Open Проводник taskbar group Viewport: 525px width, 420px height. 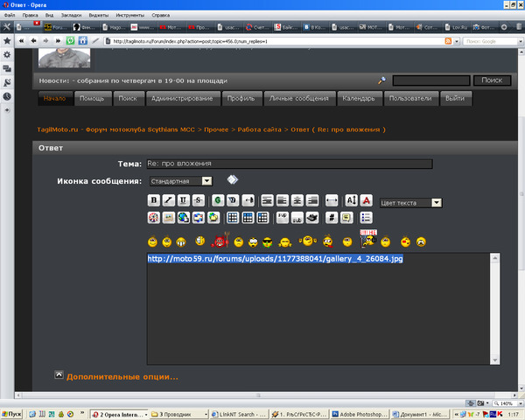pos(179,414)
